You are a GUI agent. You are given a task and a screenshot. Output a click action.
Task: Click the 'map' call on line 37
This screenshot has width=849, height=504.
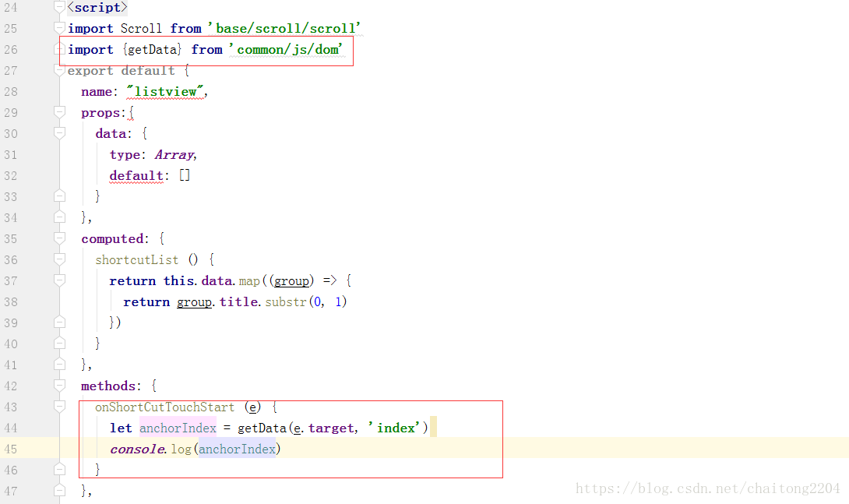point(249,281)
